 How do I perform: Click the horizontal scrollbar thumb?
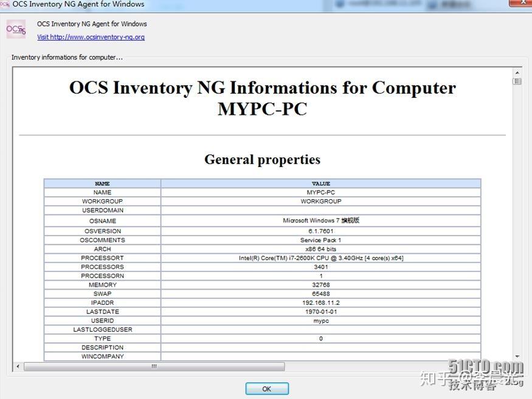[152, 367]
